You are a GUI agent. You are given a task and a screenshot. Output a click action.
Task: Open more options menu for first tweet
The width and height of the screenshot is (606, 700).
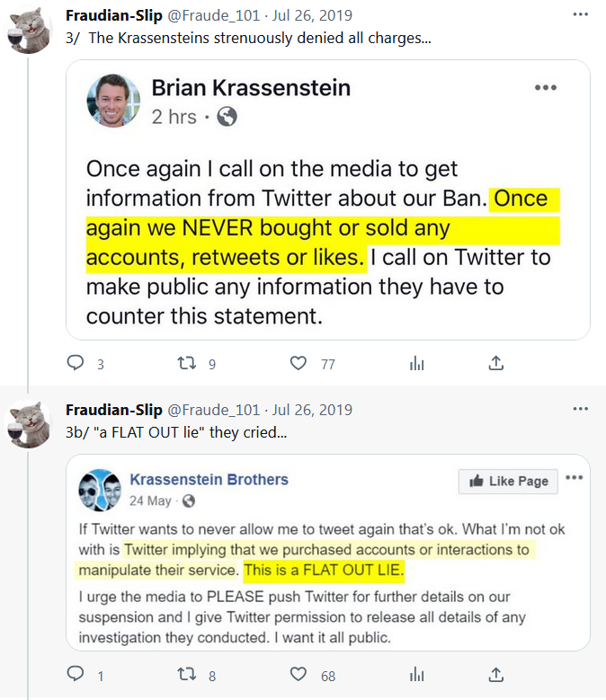(581, 14)
